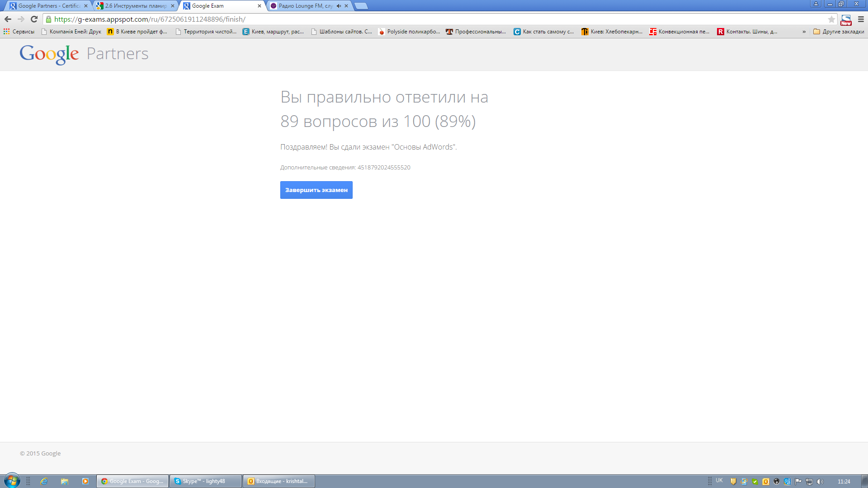The image size is (868, 488).
Task: Open the Конвекционная пе... bookmark
Action: [x=679, y=32]
